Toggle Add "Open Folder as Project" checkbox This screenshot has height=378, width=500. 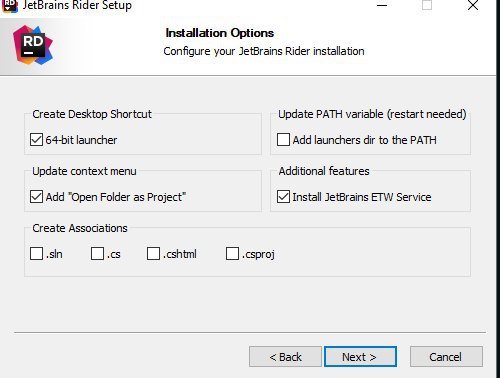point(36,197)
